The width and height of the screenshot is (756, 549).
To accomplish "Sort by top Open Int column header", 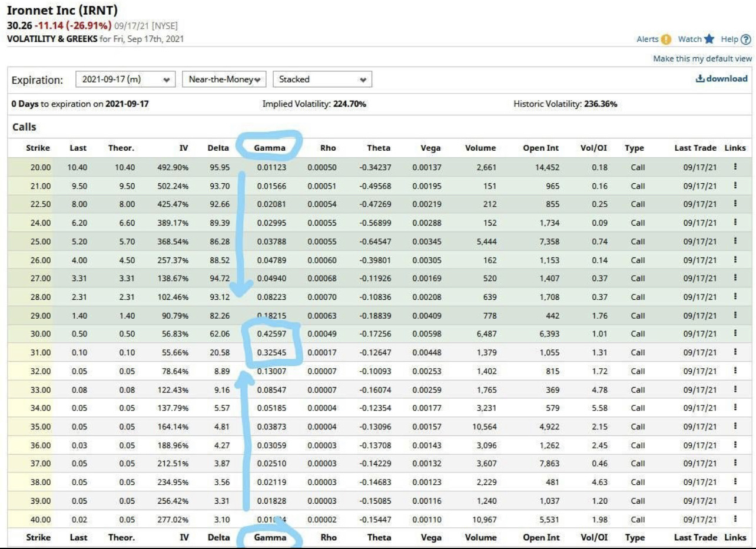I will point(541,148).
